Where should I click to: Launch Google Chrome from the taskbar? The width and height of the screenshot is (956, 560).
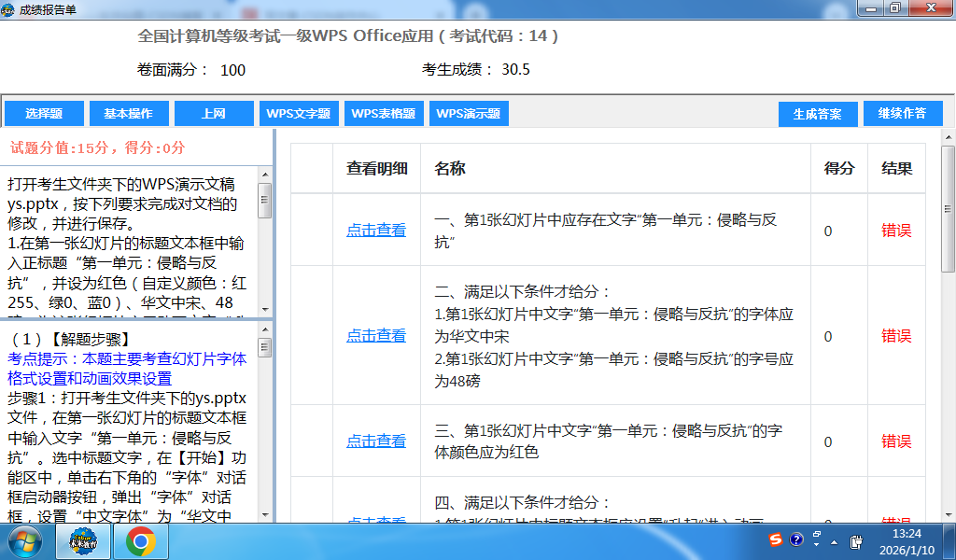coord(140,541)
